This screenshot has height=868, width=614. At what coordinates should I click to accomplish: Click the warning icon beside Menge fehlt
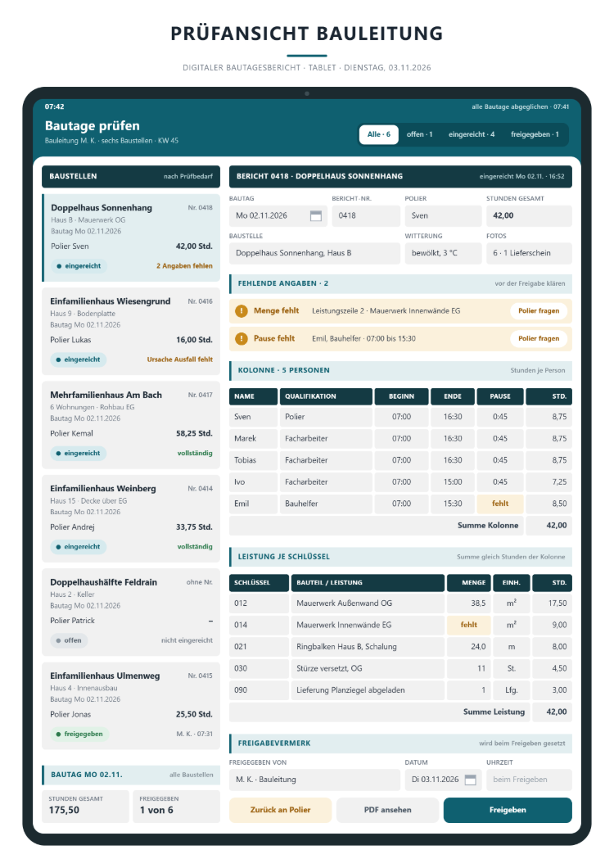pyautogui.click(x=242, y=311)
